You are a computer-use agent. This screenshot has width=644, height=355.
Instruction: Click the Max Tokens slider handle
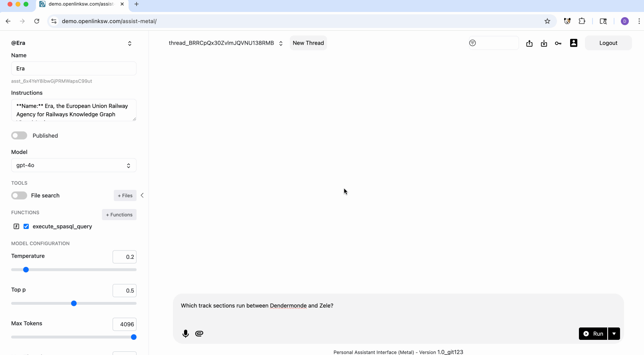pyautogui.click(x=134, y=337)
